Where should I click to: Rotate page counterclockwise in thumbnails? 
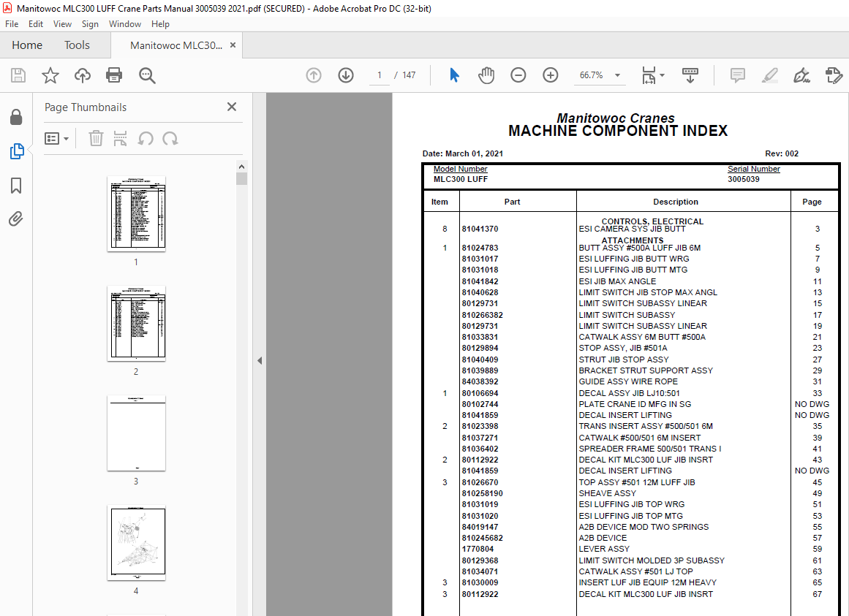[x=145, y=138]
